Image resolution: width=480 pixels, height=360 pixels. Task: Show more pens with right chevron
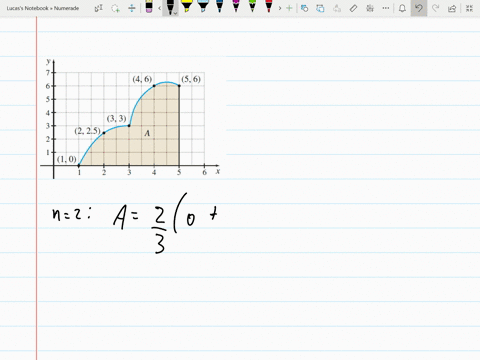[280, 8]
